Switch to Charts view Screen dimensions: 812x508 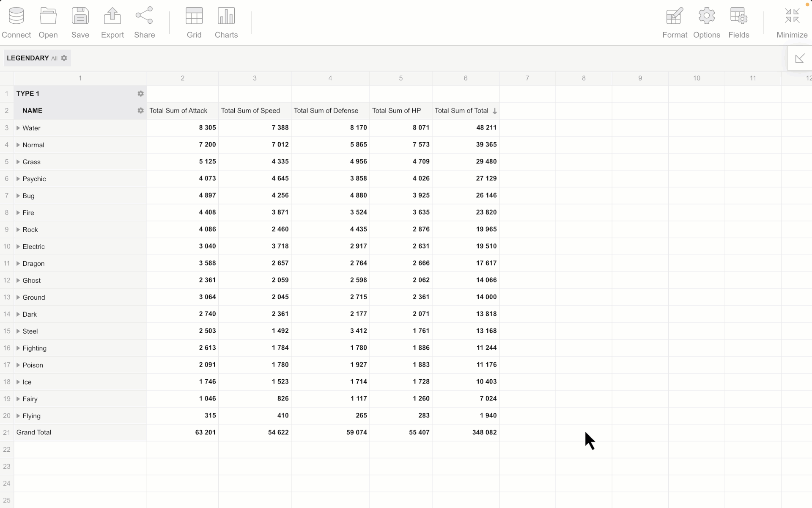(x=226, y=23)
